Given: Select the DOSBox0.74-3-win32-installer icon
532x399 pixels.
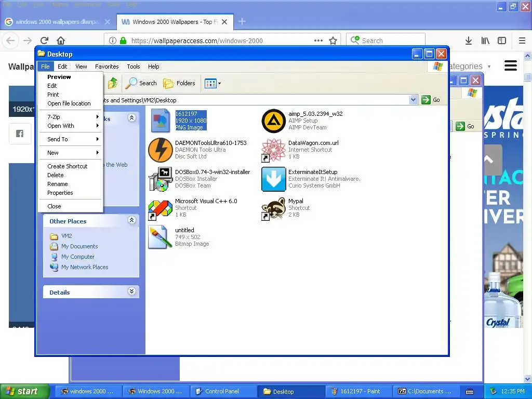Looking at the screenshot, I should coord(160,179).
